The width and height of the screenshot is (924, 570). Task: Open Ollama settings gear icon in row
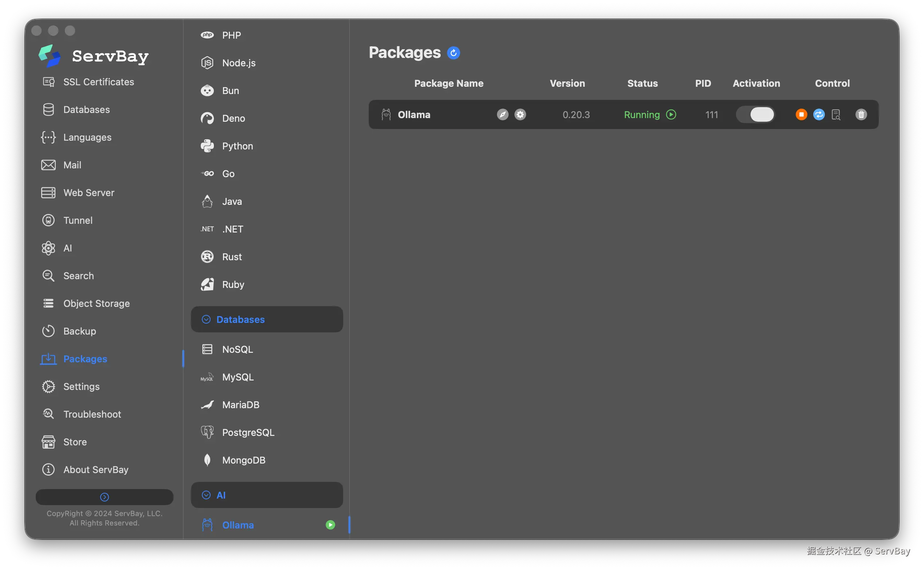pyautogui.click(x=520, y=114)
